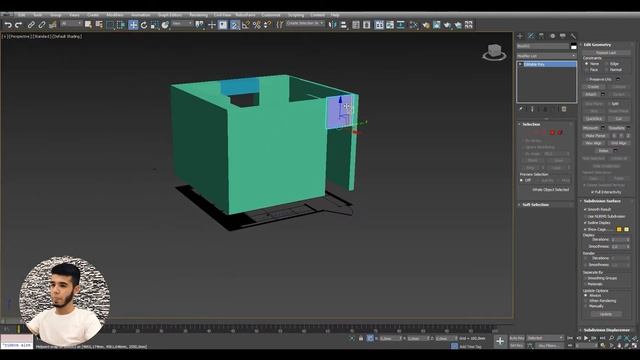This screenshot has width=640, height=360.
Task: Select the Select and Link tool
Action: pos(31,25)
